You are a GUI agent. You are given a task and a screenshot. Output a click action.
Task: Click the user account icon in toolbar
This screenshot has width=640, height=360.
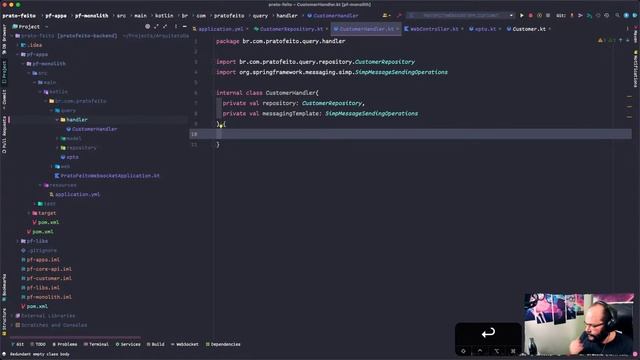[385, 16]
